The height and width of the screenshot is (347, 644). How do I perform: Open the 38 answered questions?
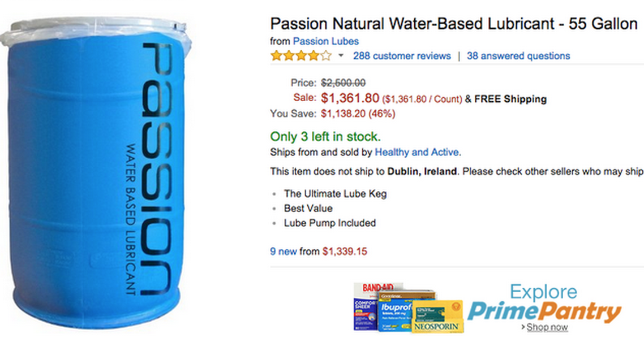(517, 56)
